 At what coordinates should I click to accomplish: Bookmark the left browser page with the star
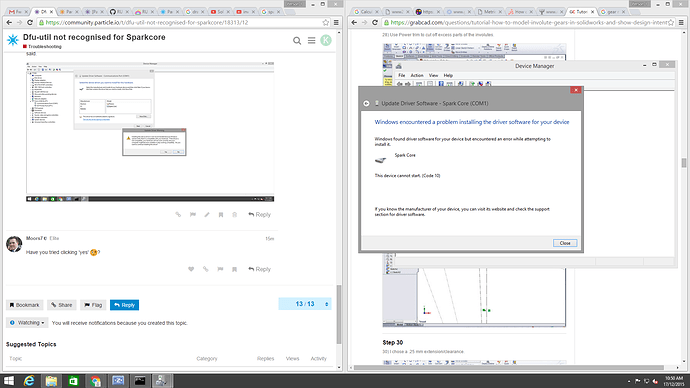(x=326, y=22)
